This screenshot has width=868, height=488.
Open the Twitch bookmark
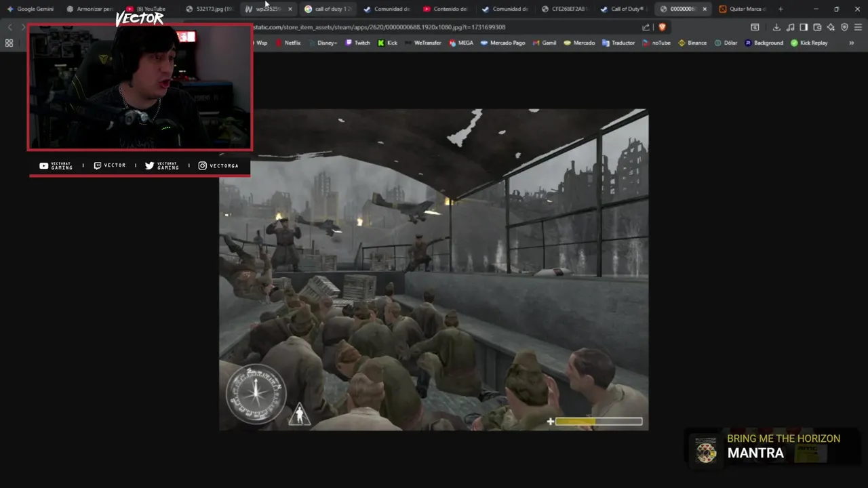pos(358,43)
